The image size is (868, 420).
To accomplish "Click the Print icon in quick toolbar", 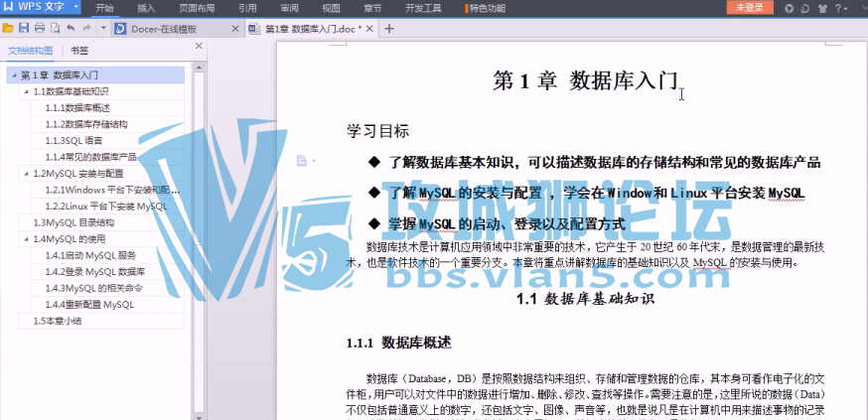I will click(x=40, y=28).
